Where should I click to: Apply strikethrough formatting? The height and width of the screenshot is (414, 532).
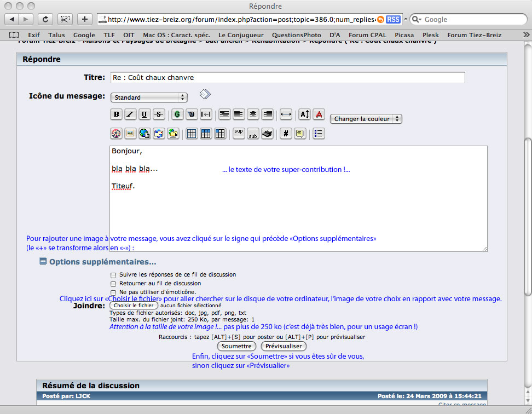coord(159,114)
